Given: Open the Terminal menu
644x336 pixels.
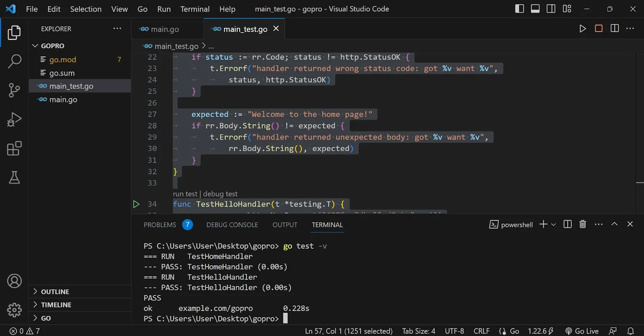Looking at the screenshot, I should (195, 9).
